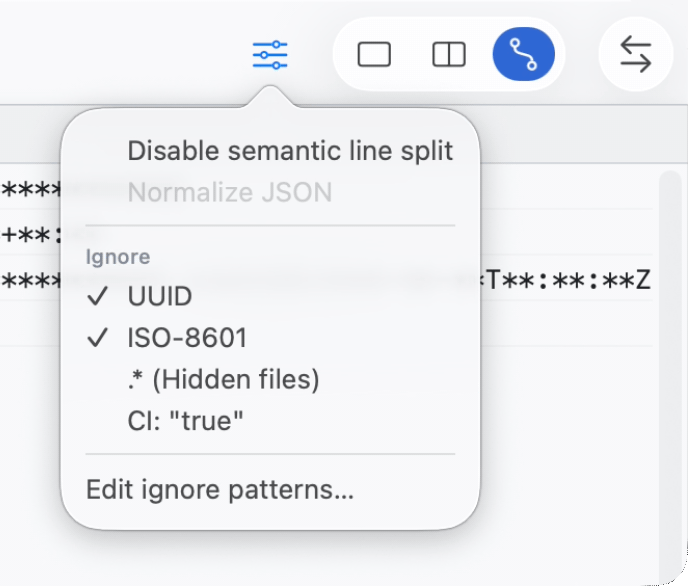The width and height of the screenshot is (688, 586).
Task: Open the diff options sliders icon
Action: (270, 55)
